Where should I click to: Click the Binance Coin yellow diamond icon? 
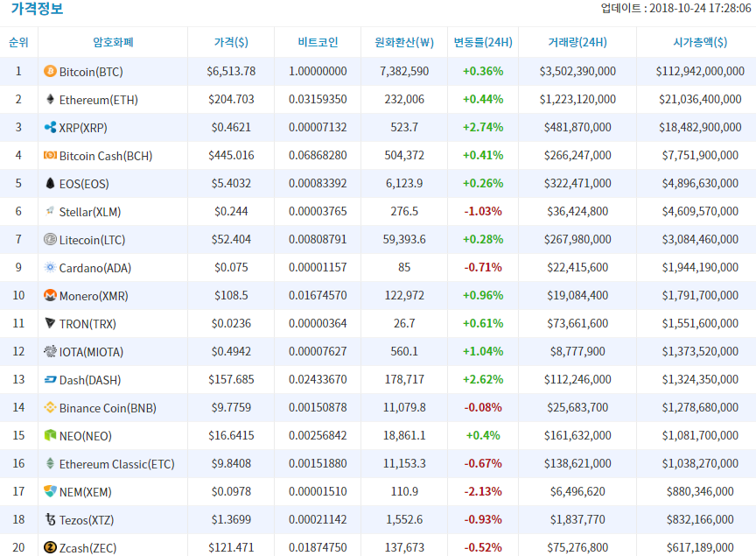click(x=50, y=407)
